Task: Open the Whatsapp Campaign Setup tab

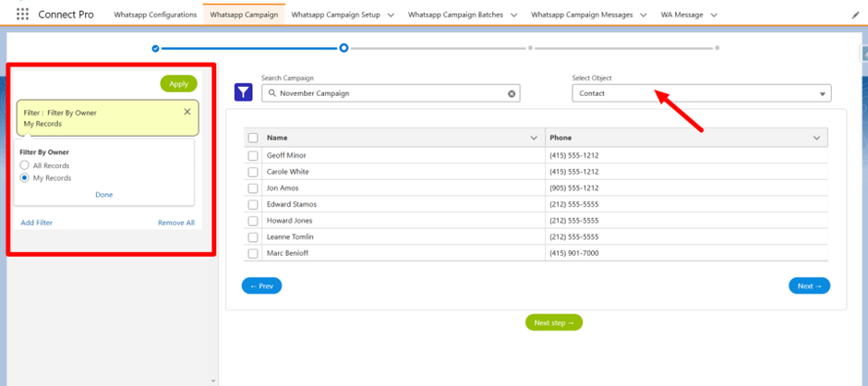Action: [x=335, y=15]
